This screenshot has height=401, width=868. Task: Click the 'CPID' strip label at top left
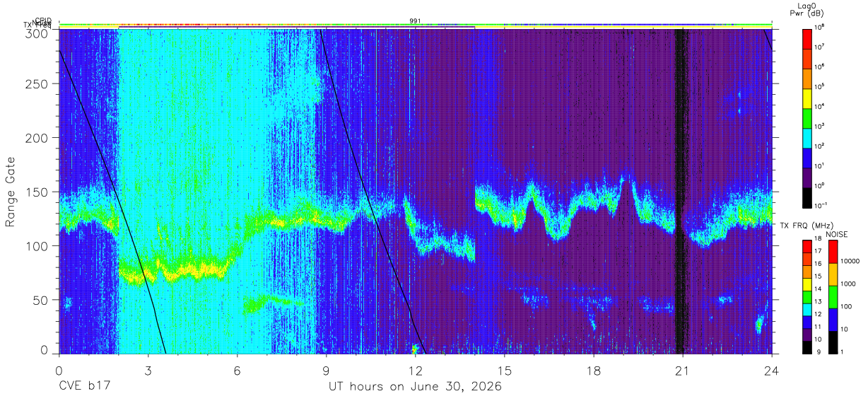pos(42,21)
